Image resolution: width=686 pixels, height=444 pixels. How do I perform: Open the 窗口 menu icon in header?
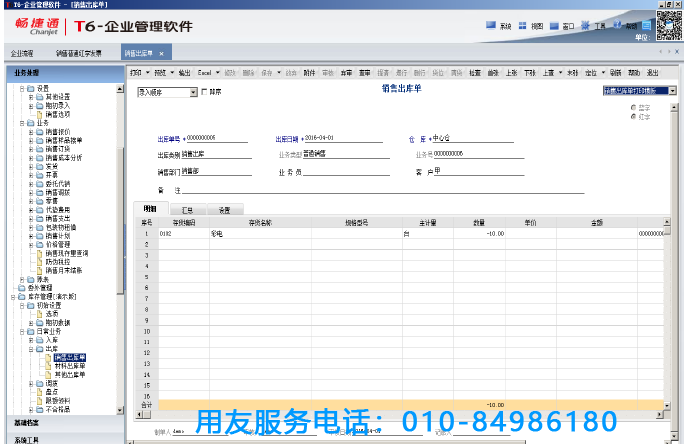(554, 26)
